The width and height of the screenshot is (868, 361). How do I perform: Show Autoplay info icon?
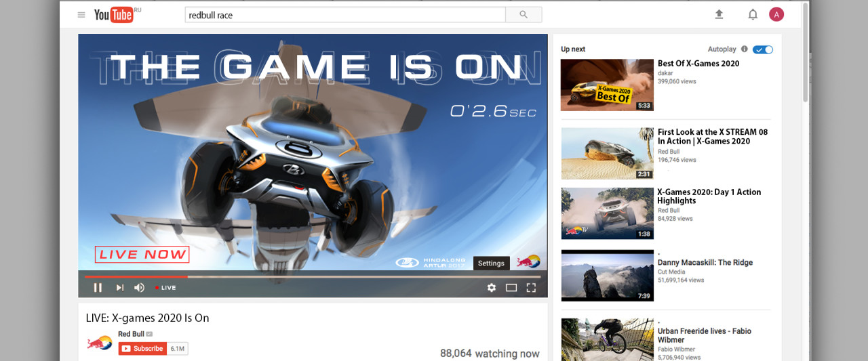click(745, 49)
